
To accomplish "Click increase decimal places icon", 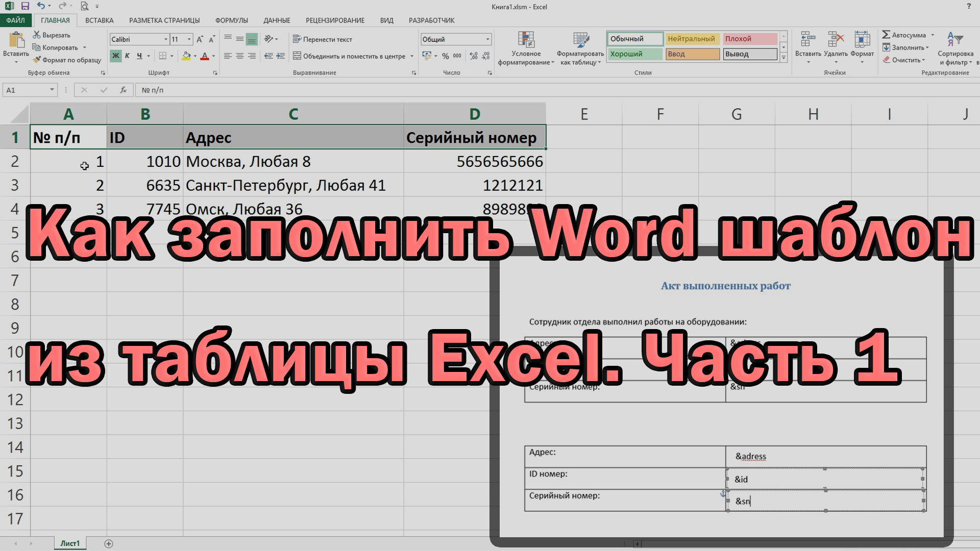I will [474, 56].
